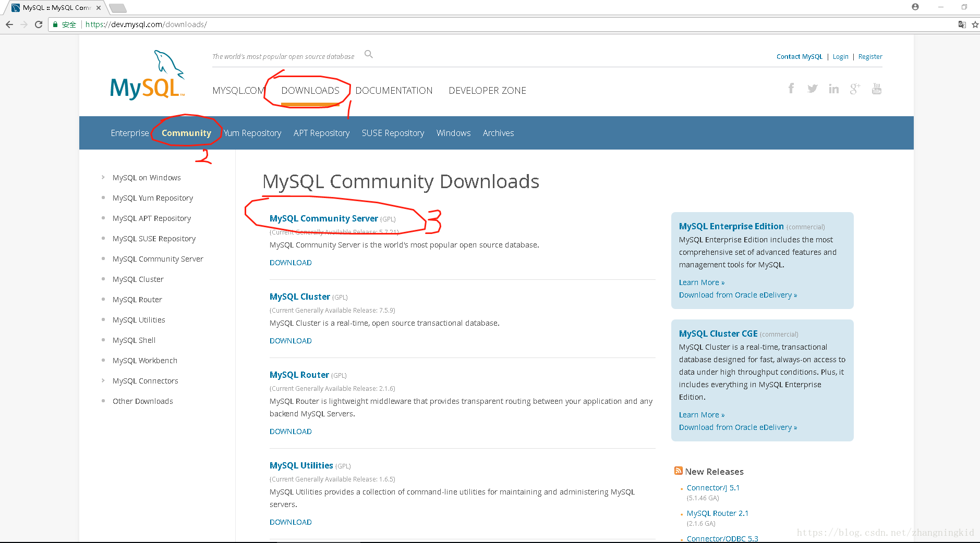Click eDelivery download link under Cluster CGE

click(737, 427)
